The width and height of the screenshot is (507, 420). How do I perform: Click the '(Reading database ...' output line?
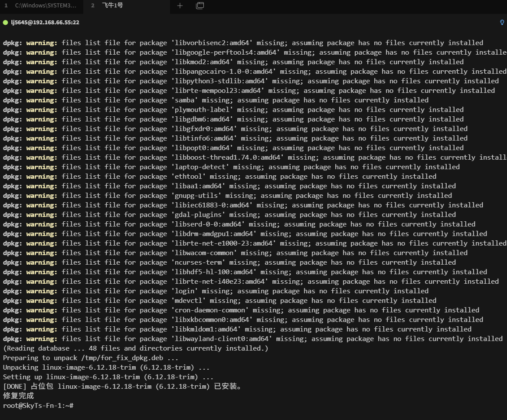pyautogui.click(x=135, y=348)
